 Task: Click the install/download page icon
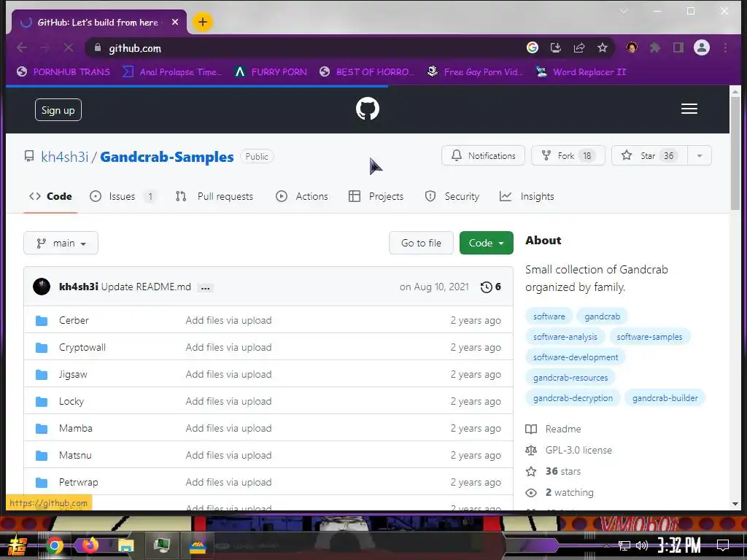555,47
